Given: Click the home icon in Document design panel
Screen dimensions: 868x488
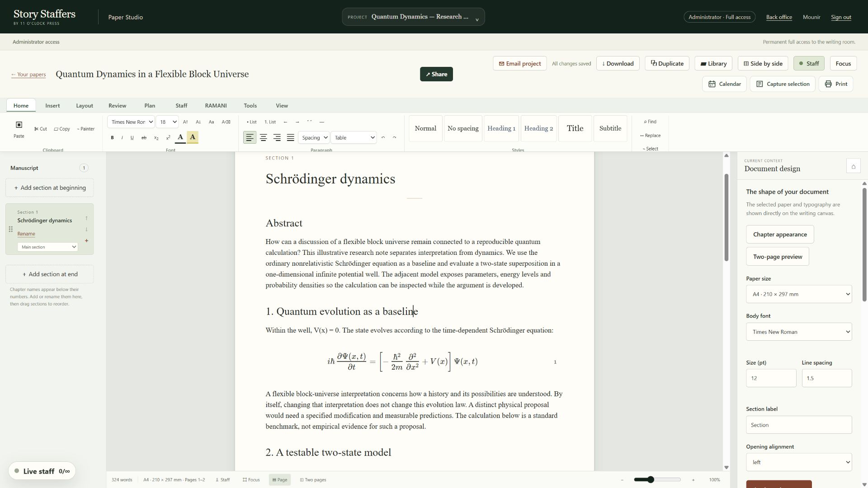Looking at the screenshot, I should pos(854,166).
